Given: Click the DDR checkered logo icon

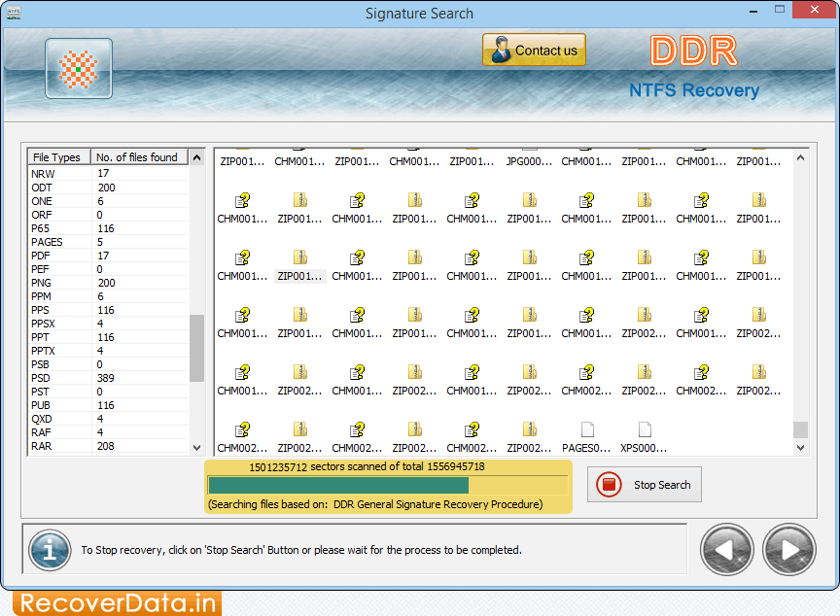Looking at the screenshot, I should pos(78,69).
